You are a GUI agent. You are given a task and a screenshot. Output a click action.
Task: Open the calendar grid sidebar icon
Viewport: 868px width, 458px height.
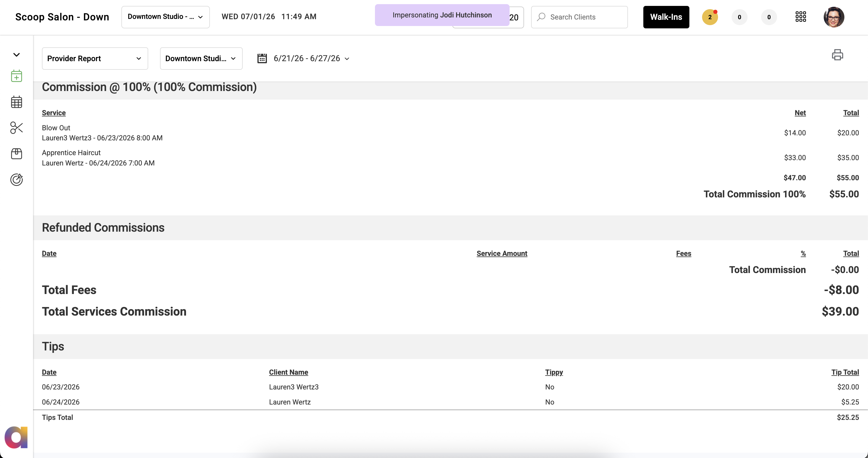pos(17,102)
